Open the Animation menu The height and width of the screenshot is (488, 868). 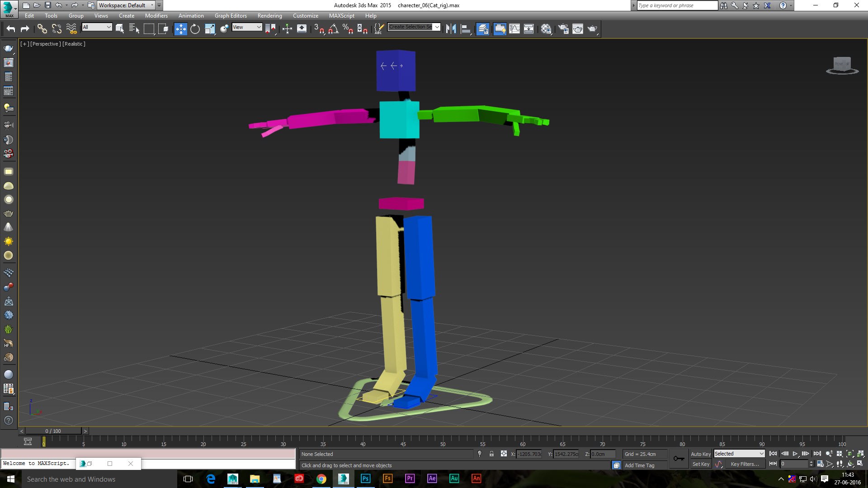click(x=191, y=16)
